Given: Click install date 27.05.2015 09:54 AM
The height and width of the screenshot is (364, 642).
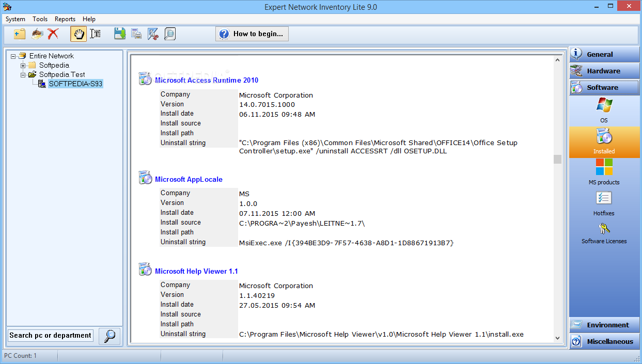Looking at the screenshot, I should [x=277, y=306].
